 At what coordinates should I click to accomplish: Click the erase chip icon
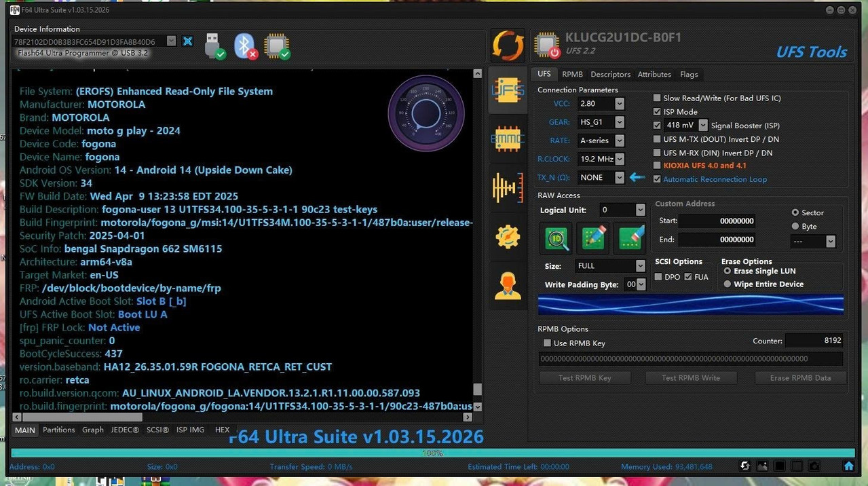point(630,238)
